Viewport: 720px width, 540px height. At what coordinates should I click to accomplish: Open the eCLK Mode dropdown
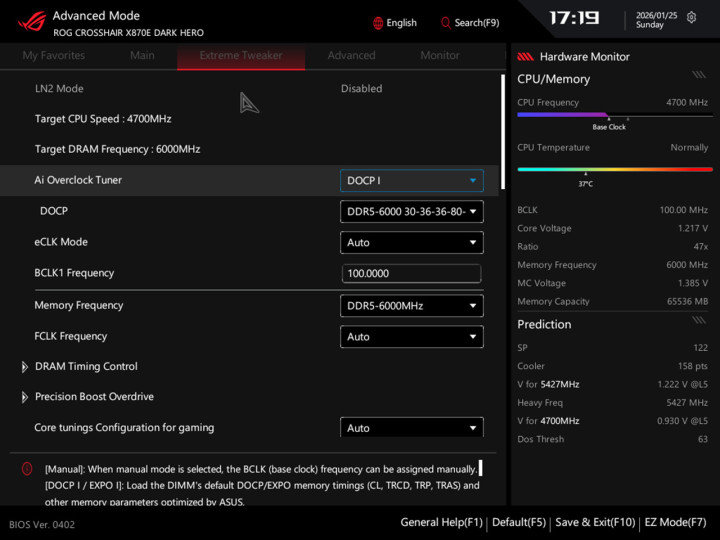pos(411,243)
